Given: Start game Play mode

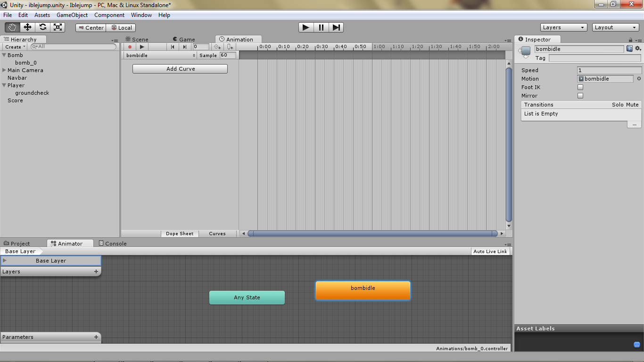Looking at the screenshot, I should click(306, 27).
